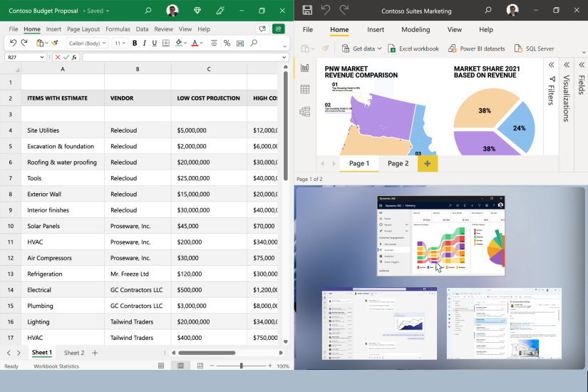Click the Excel Format Painter icon
Screen dimensions: 588x392
55,43
